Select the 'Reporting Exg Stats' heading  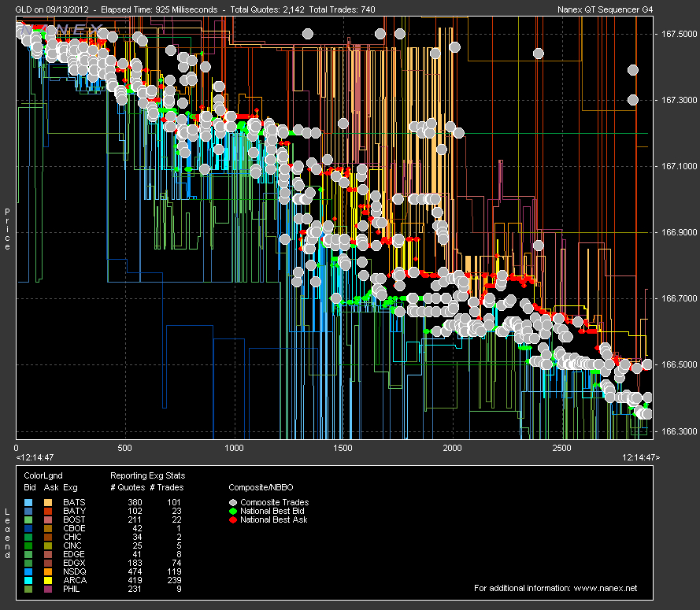pos(148,475)
